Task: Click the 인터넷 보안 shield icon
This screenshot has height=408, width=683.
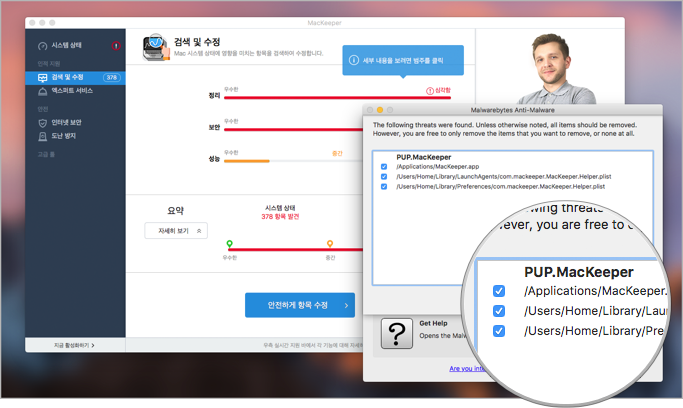Action: (42, 123)
